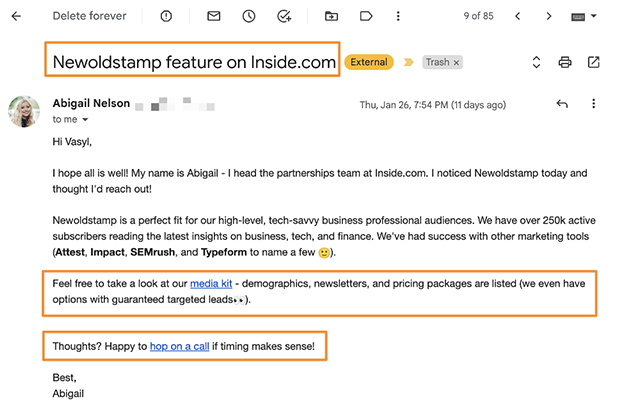Click the External label badge
This screenshot has height=410, width=620.
tap(369, 62)
